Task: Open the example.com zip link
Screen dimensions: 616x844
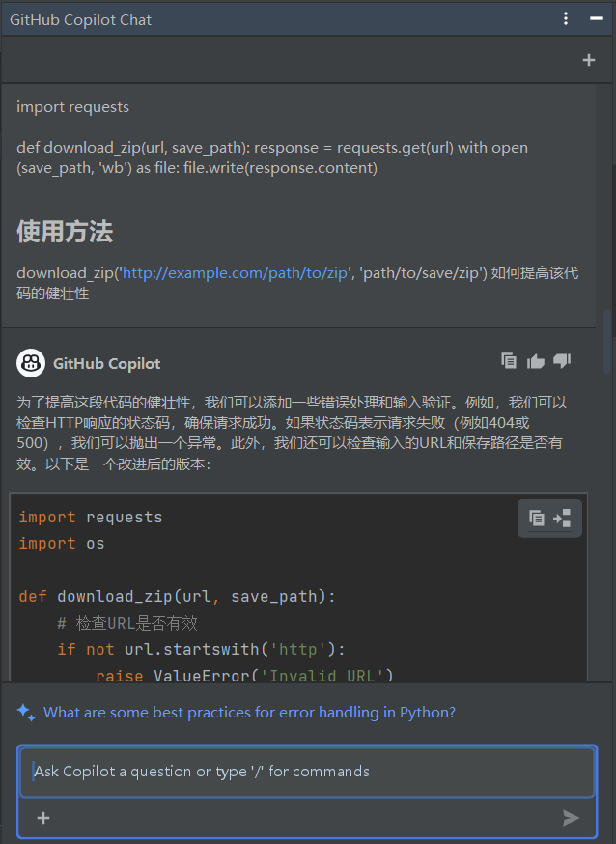Action: point(235,273)
